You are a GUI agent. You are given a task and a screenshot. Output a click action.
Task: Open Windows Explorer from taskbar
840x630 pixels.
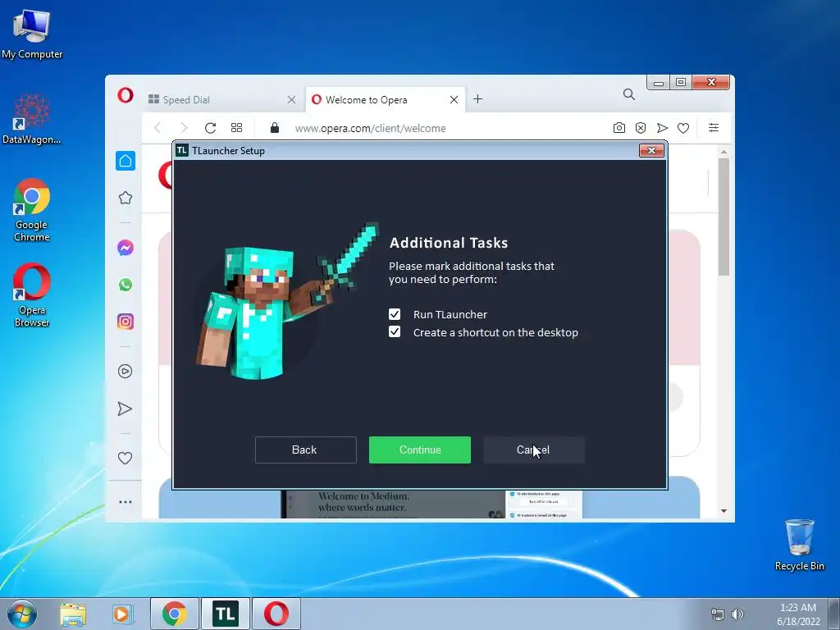[x=73, y=614]
